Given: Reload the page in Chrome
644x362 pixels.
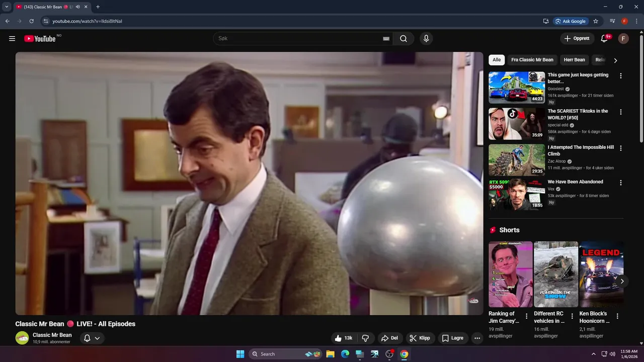Looking at the screenshot, I should click(31, 21).
